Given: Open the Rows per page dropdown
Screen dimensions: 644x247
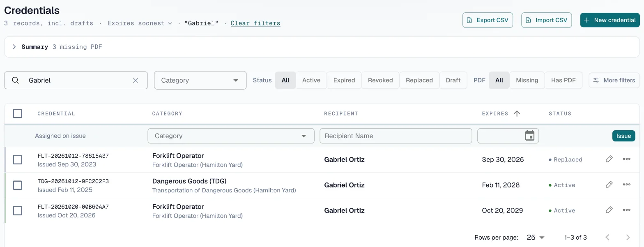Looking at the screenshot, I should click(x=536, y=237).
